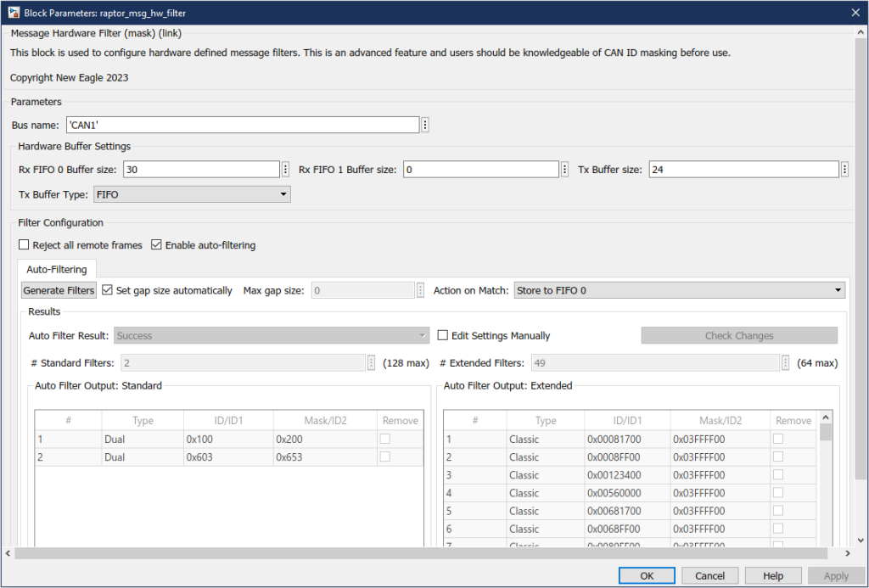Toggle Enable auto-filtering checkbox
The width and height of the screenshot is (869, 588).
pyautogui.click(x=156, y=245)
